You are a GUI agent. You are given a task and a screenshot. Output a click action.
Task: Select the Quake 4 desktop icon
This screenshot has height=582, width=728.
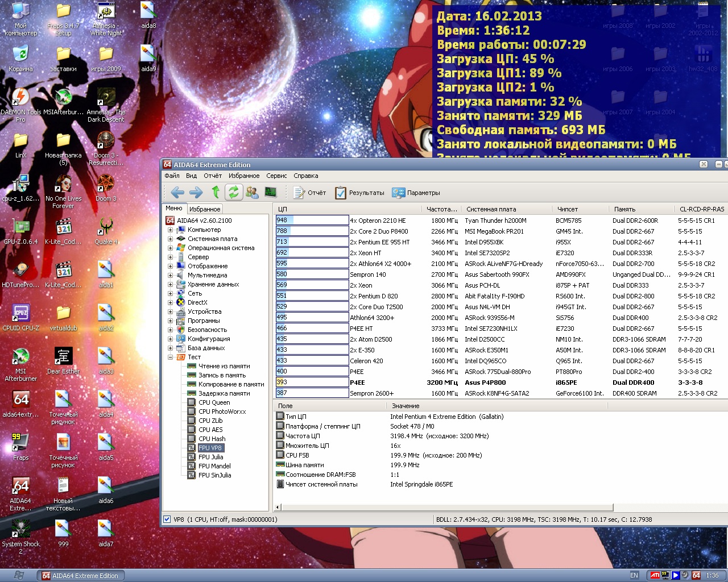point(106,231)
